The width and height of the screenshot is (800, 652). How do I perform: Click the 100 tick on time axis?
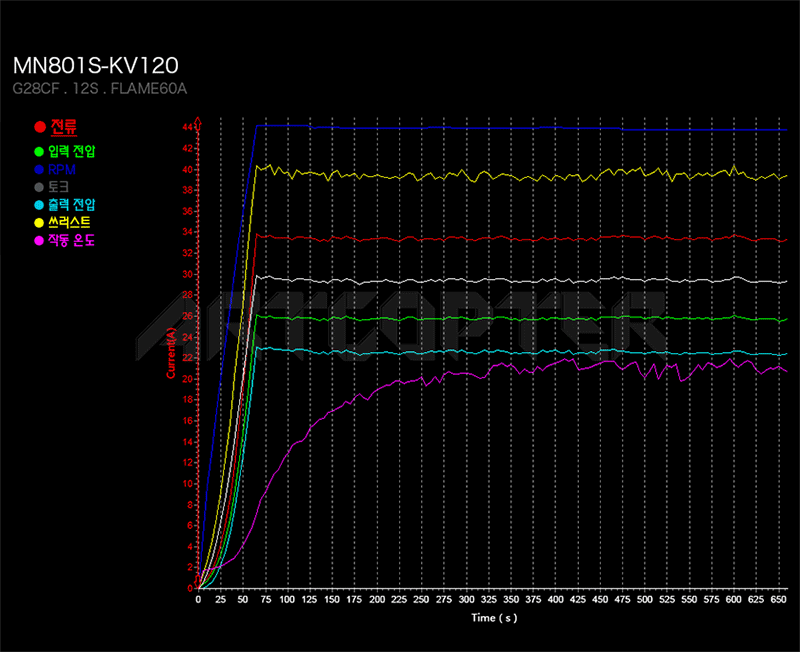point(287,599)
